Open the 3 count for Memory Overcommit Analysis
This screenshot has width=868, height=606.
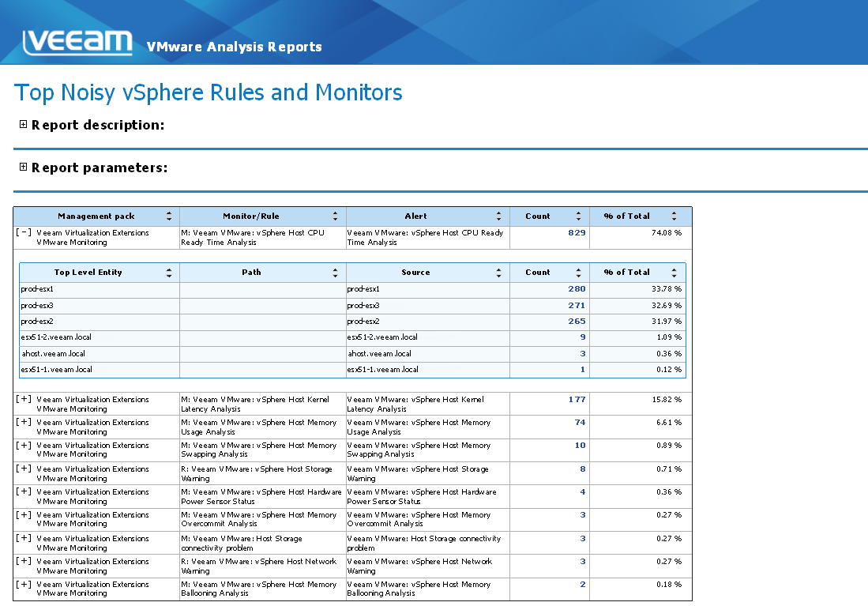coord(582,514)
